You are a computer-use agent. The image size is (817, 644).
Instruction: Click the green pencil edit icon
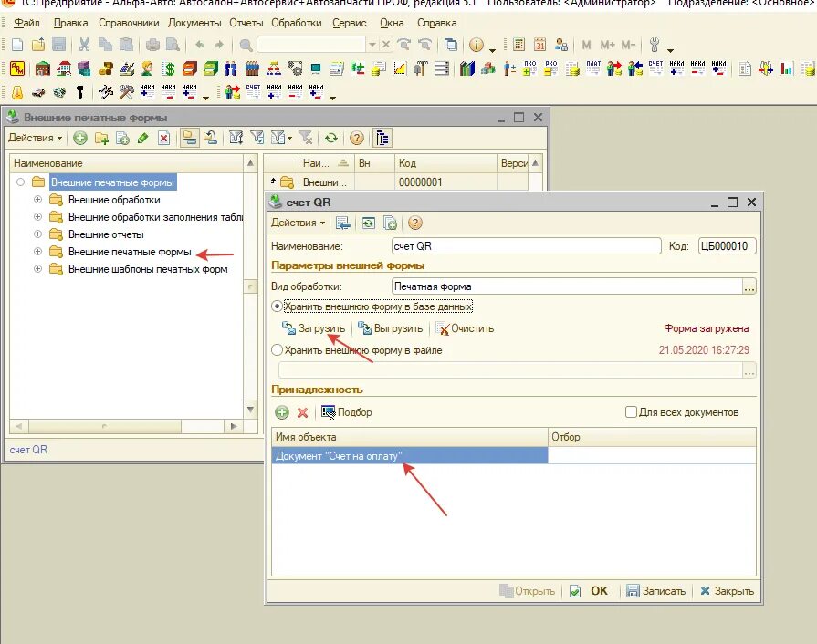click(143, 138)
